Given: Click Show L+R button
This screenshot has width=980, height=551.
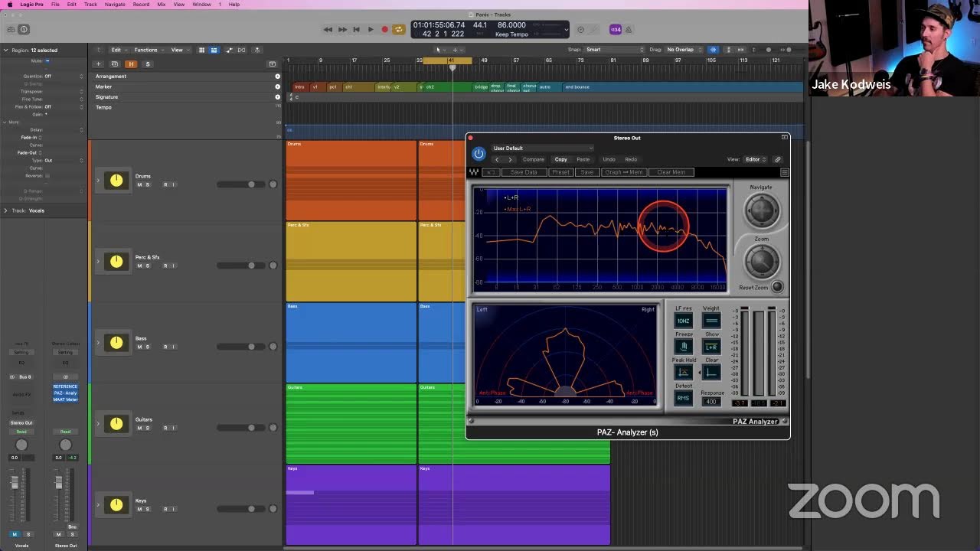Looking at the screenshot, I should pyautogui.click(x=711, y=347).
